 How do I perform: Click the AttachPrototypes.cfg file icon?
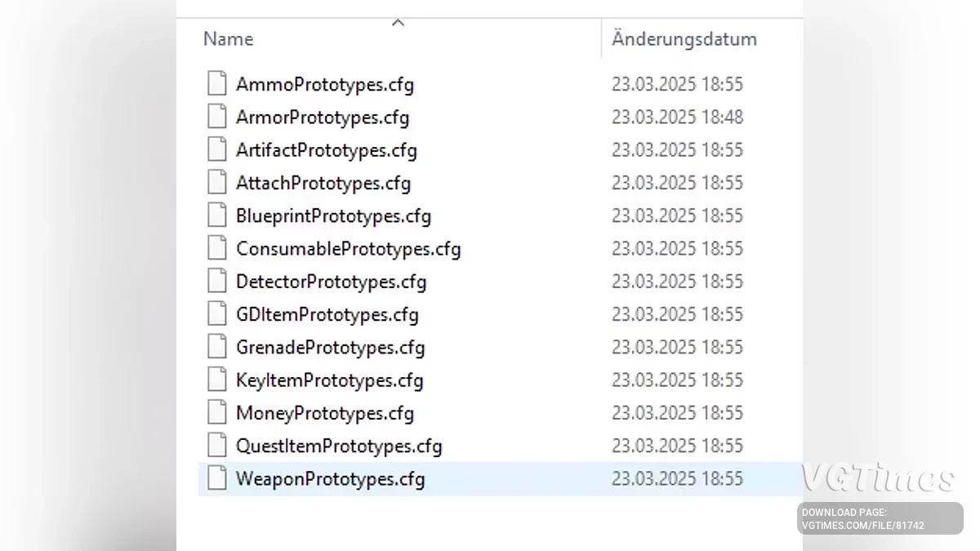[216, 182]
